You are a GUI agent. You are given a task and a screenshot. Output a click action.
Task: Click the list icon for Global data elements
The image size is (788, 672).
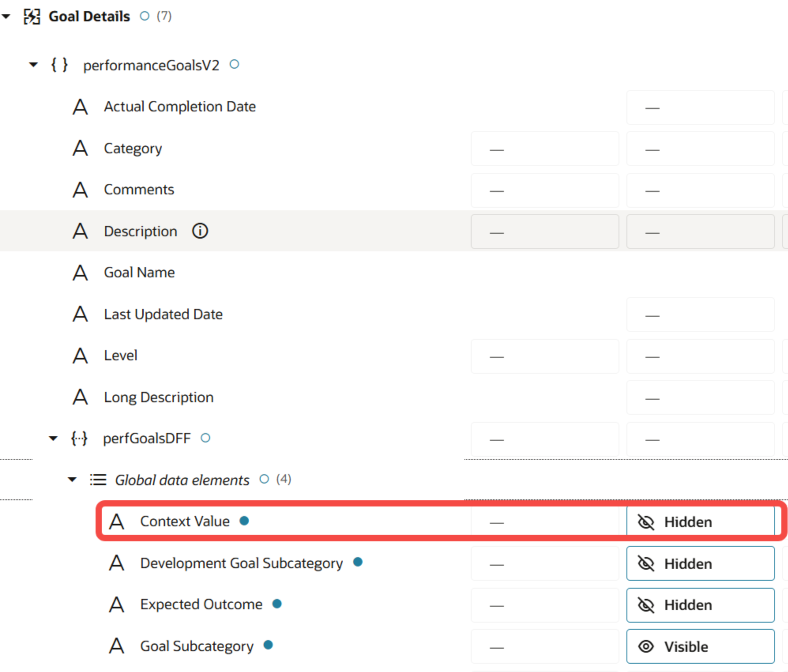[x=98, y=480]
